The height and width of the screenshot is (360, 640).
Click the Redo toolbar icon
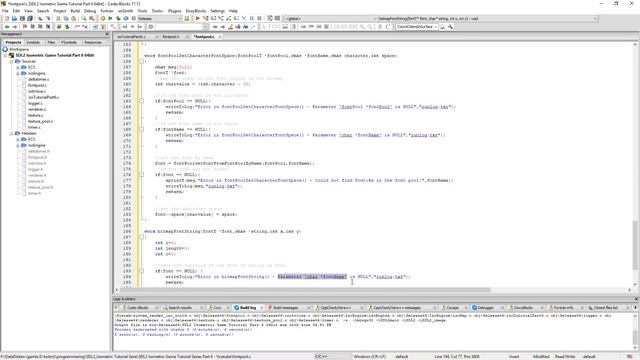[x=48, y=19]
